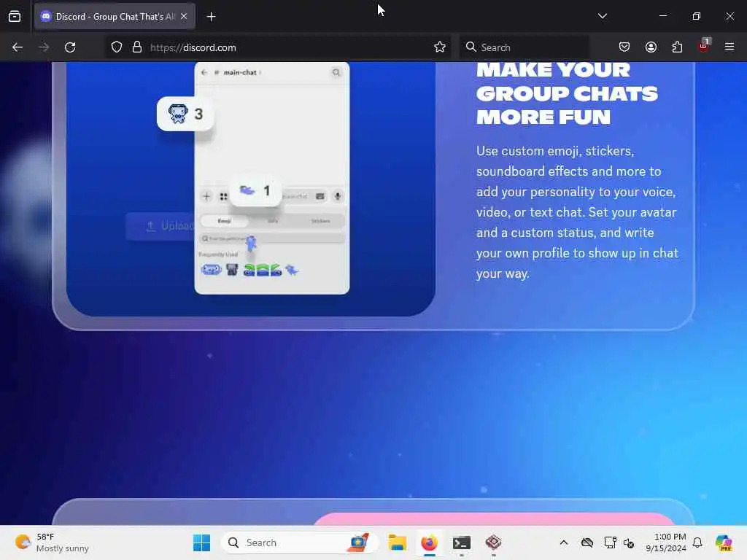Open the Windows Start menu
Image resolution: width=747 pixels, height=560 pixels.
point(201,542)
